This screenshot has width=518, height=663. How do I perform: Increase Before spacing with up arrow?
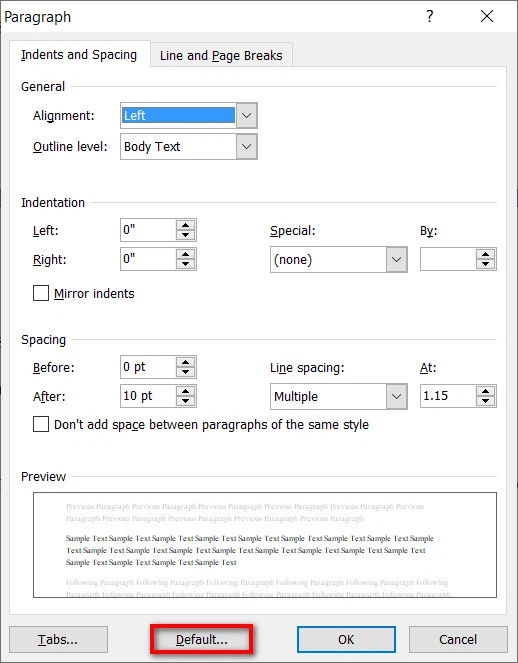point(186,362)
